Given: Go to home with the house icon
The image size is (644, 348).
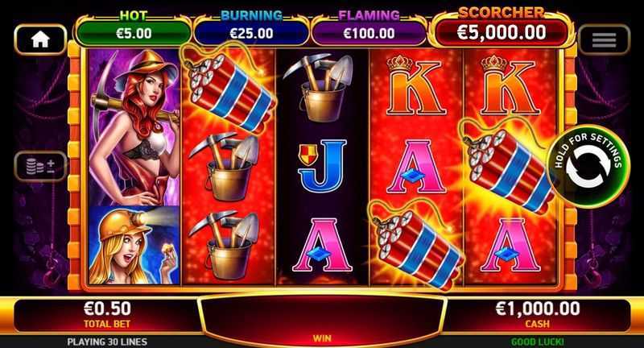Looking at the screenshot, I should [x=40, y=39].
